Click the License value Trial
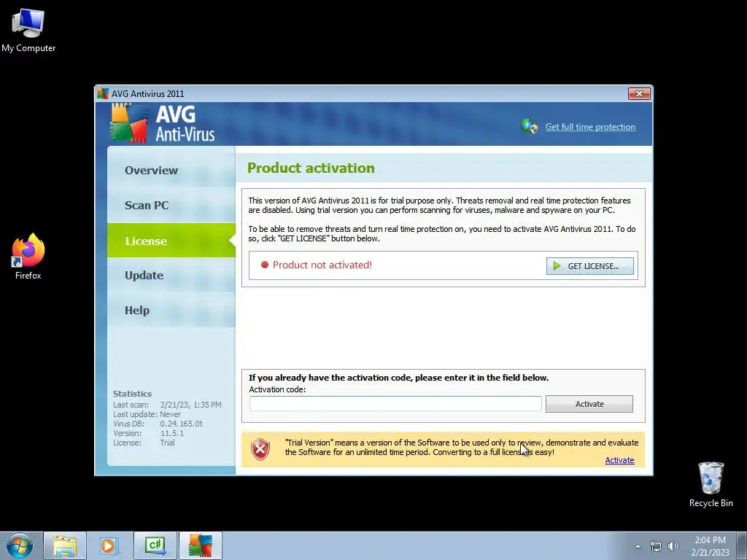Screen dimensions: 747x560 pos(167,443)
